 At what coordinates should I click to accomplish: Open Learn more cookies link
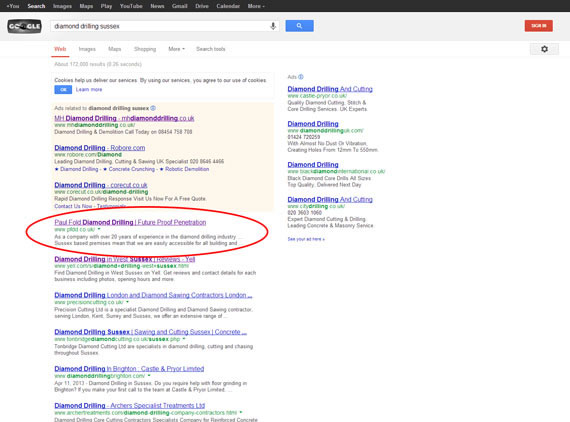(x=89, y=90)
